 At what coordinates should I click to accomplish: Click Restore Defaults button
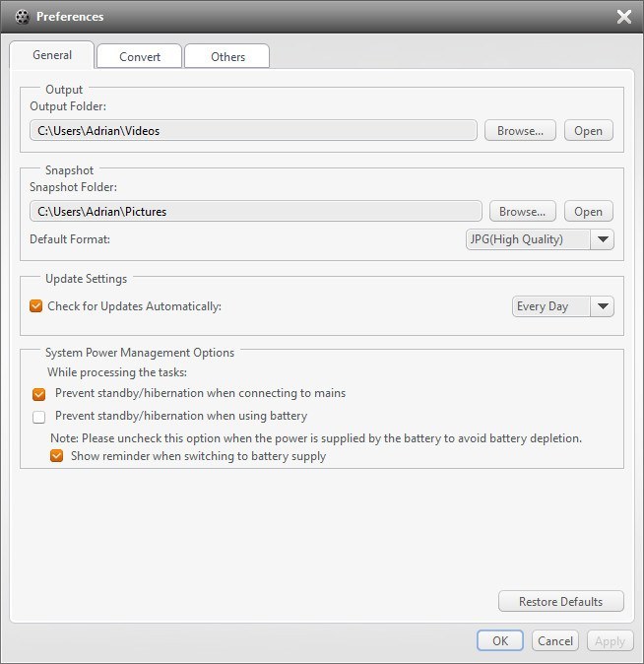click(x=561, y=601)
